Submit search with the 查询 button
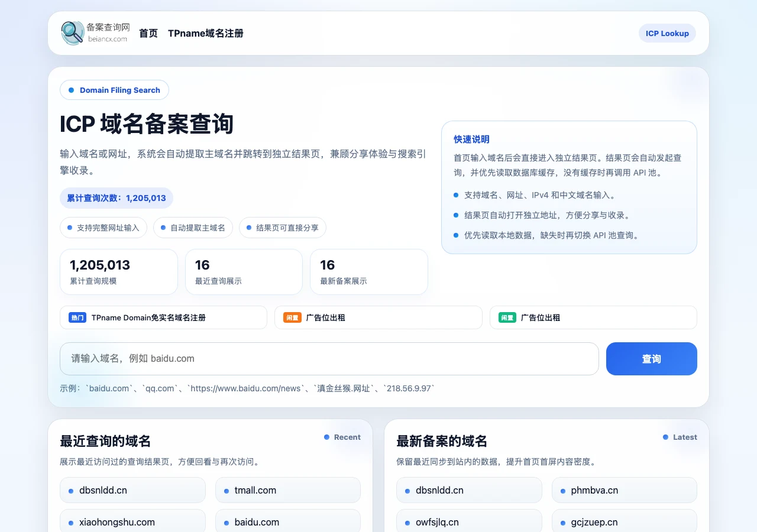 [652, 359]
